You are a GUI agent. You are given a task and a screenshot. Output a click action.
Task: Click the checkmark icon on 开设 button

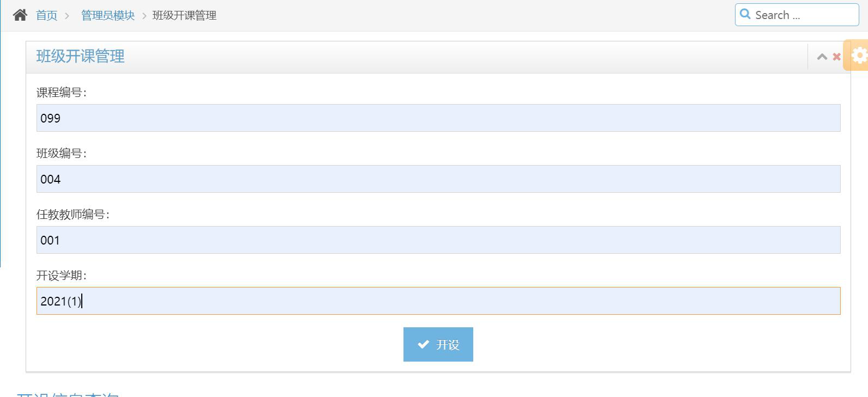pos(423,344)
